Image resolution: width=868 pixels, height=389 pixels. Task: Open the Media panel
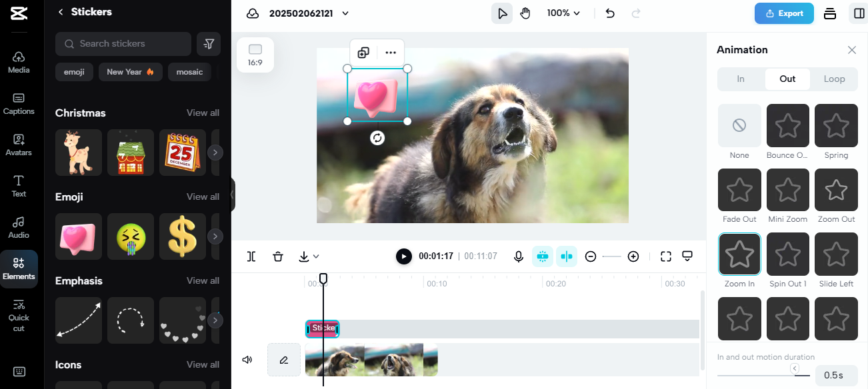pyautogui.click(x=19, y=62)
